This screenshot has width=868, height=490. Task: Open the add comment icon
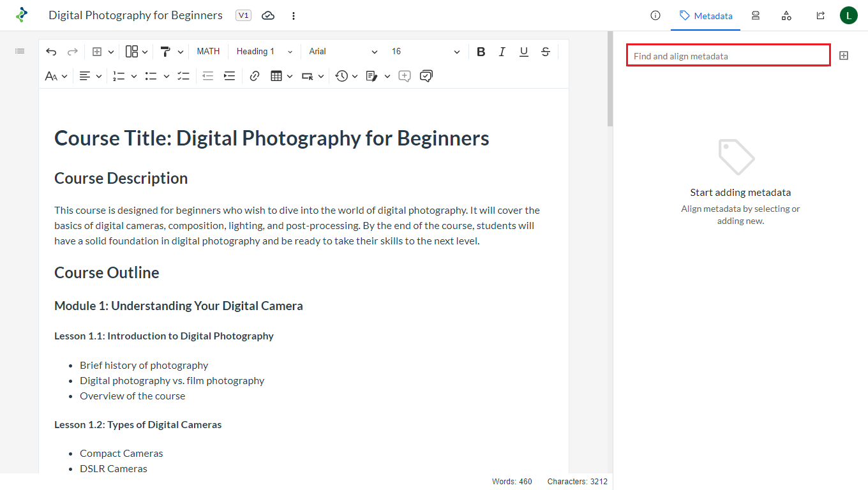[x=404, y=76]
